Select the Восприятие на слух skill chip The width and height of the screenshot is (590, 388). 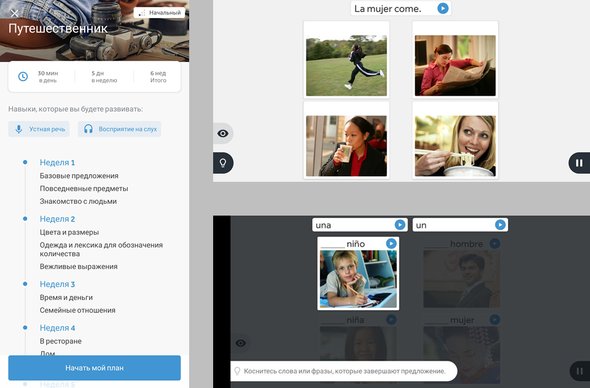[120, 129]
